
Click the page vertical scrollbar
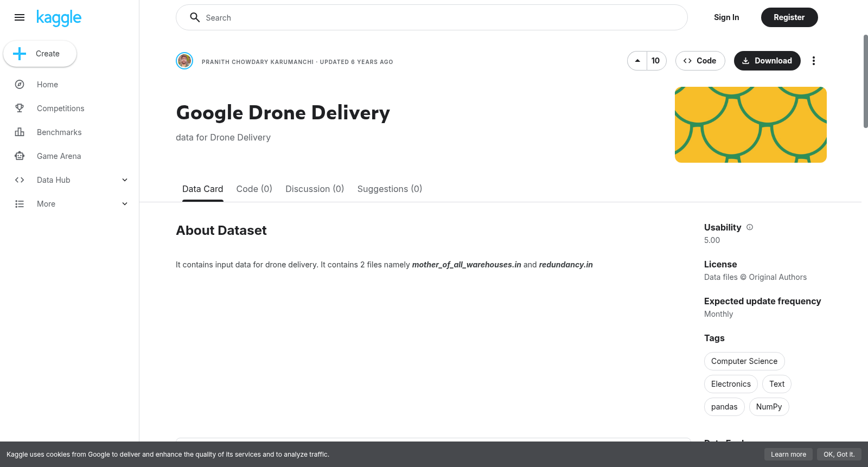click(865, 81)
